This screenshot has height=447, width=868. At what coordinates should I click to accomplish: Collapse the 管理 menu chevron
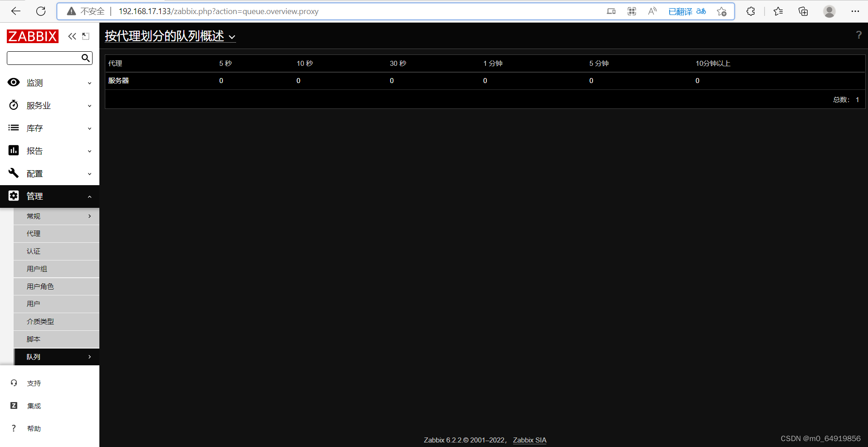pos(89,196)
